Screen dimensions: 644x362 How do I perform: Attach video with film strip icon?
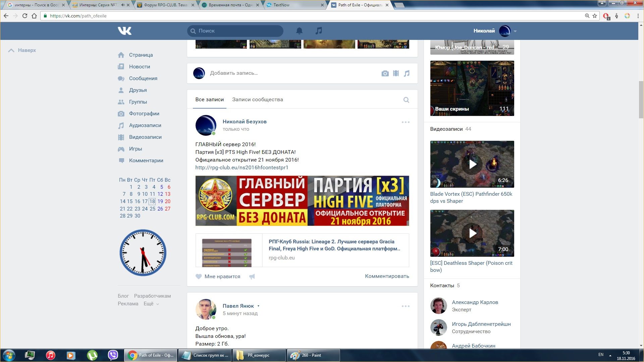coord(396,73)
